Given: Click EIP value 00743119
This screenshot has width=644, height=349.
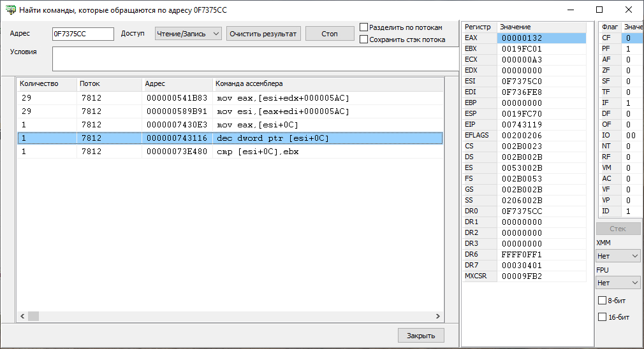Looking at the screenshot, I should coord(541,124).
